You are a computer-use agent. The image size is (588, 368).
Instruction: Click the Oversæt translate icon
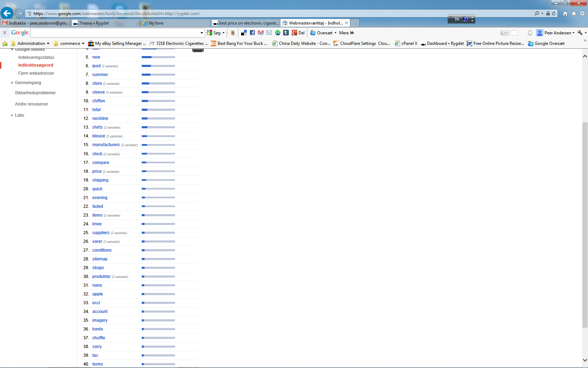click(313, 33)
